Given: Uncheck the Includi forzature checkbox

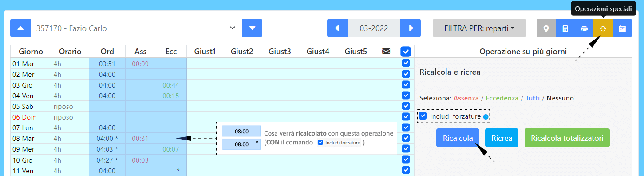Looking at the screenshot, I should [x=423, y=116].
